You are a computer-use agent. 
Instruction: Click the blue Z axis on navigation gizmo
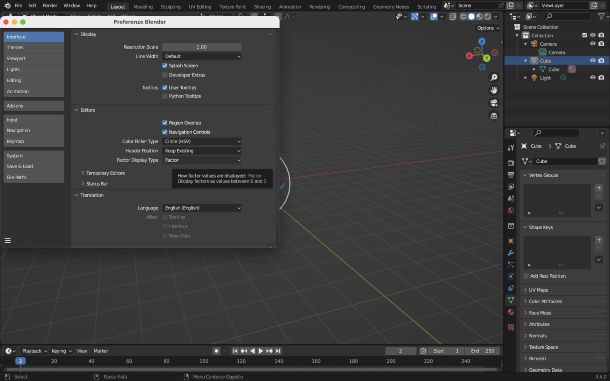(482, 41)
